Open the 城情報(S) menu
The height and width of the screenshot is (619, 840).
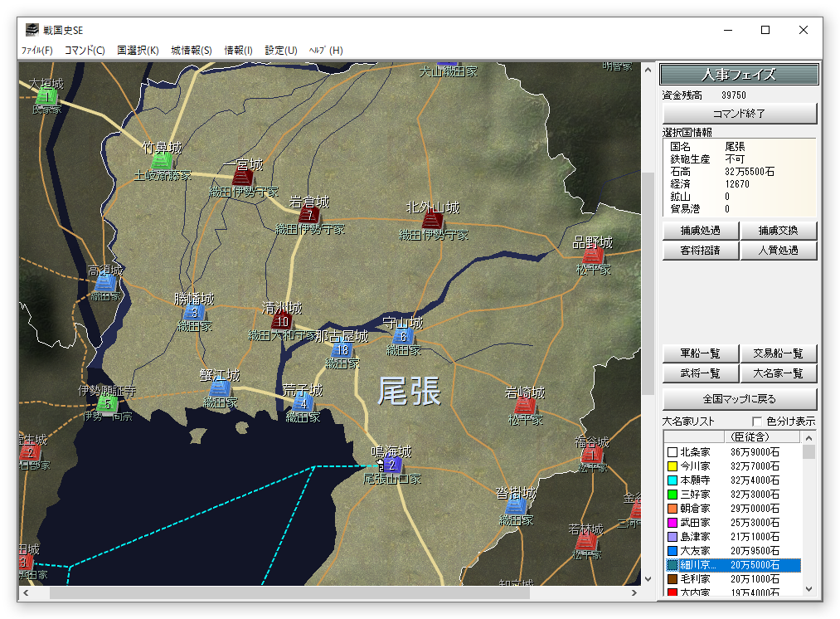coord(192,50)
